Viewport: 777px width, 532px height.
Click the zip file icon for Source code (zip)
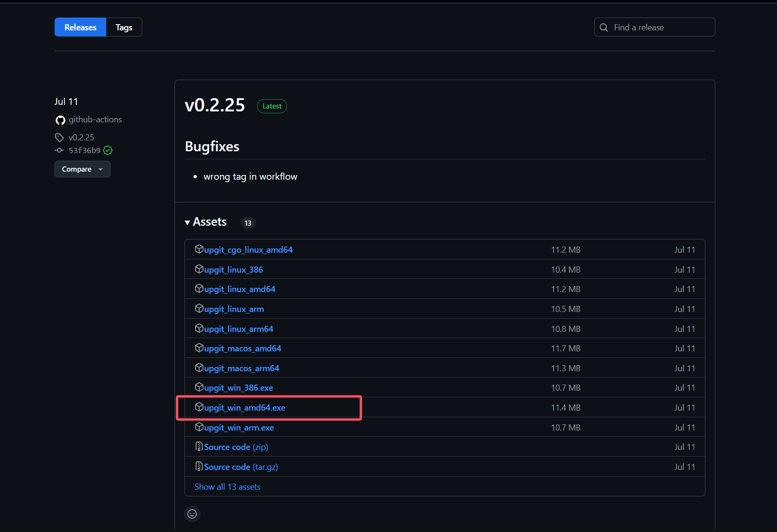point(199,446)
